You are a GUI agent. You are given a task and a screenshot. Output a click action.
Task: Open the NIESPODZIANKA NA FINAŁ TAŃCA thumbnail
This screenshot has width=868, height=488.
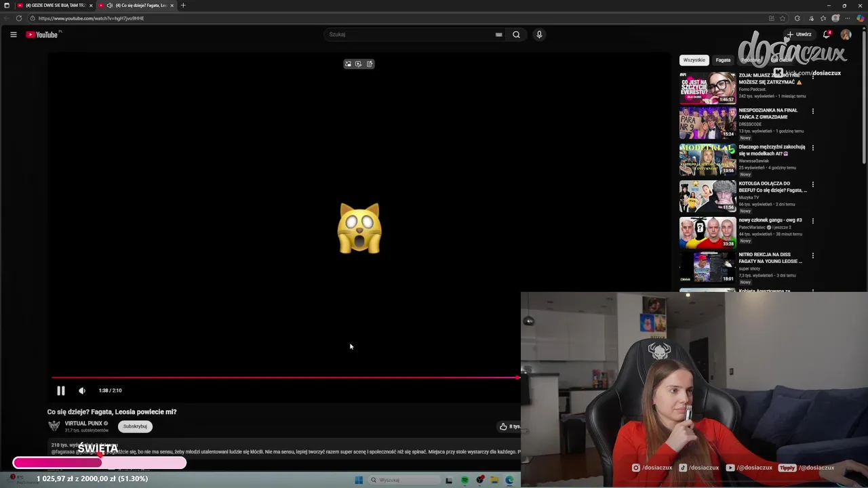click(707, 123)
